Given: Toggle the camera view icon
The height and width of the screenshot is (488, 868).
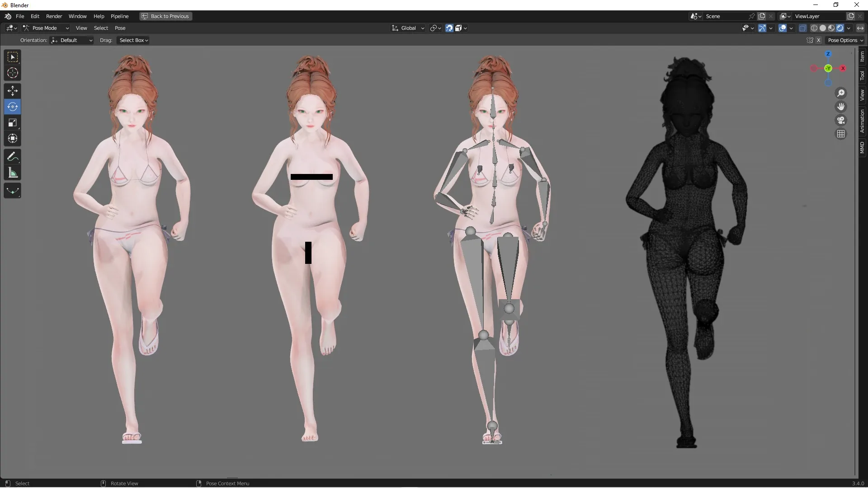Looking at the screenshot, I should [x=841, y=120].
